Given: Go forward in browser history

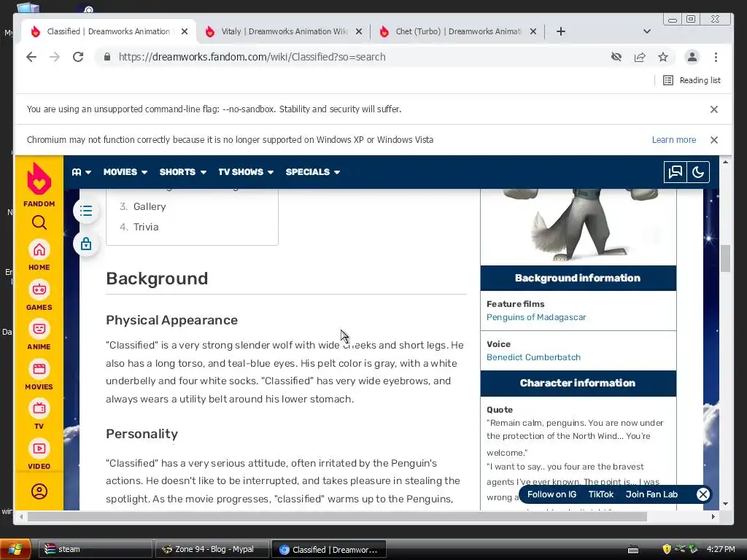Looking at the screenshot, I should tap(55, 57).
